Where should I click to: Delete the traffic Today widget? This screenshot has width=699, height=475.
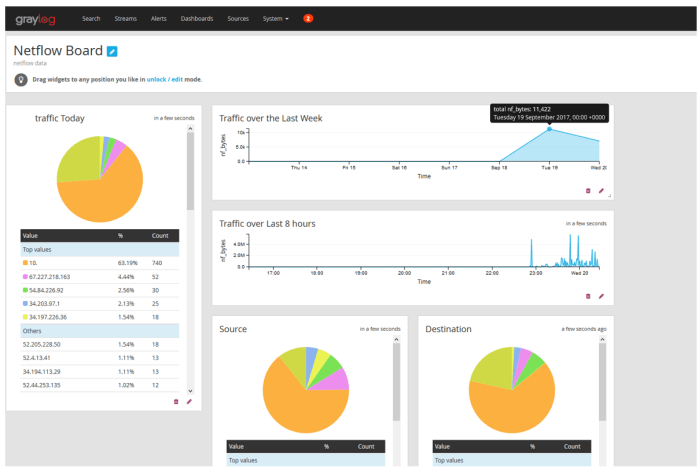(176, 401)
